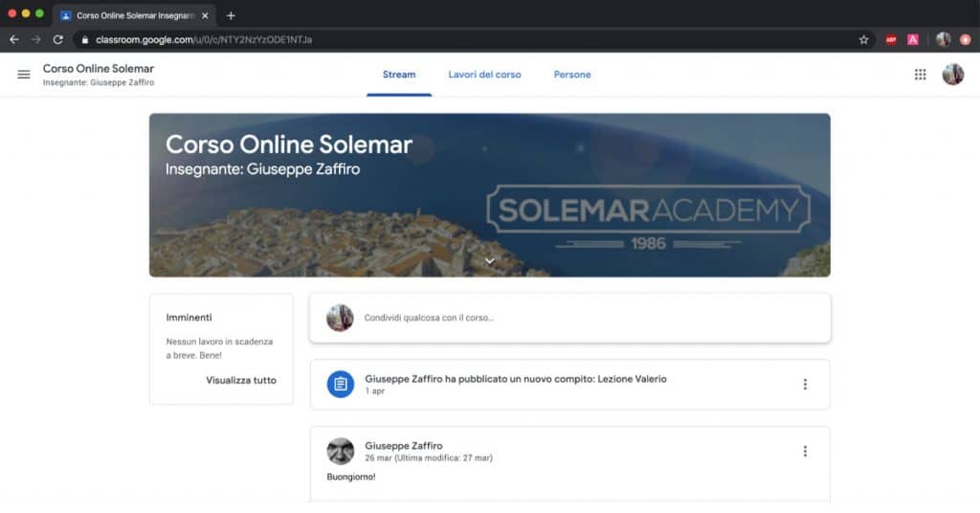Viewport: 980px width, 513px height.
Task: Click Corso Online Solemar header title
Action: pyautogui.click(x=99, y=69)
